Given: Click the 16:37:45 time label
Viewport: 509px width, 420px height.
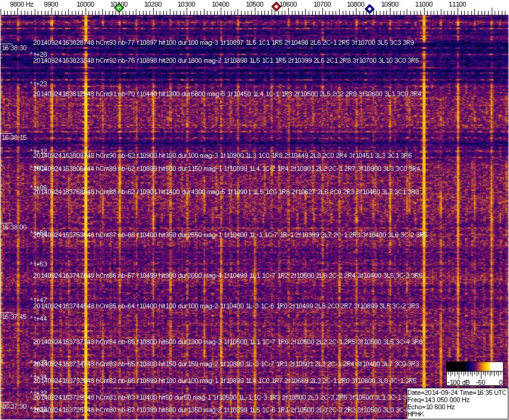Looking at the screenshot, I should [x=14, y=317].
